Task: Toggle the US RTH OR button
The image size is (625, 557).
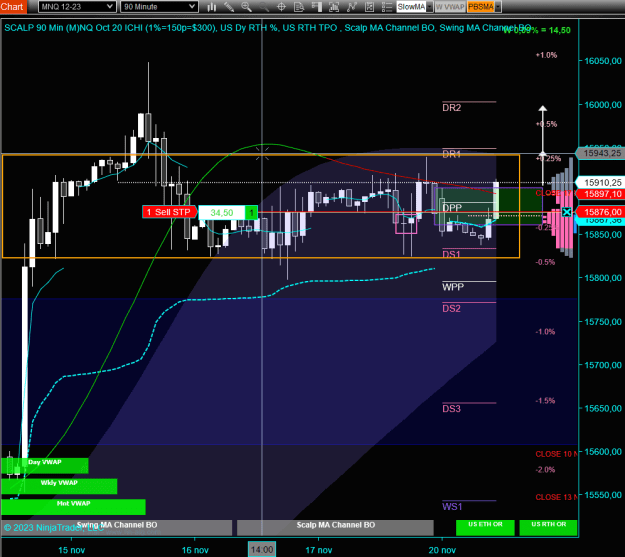Action: pos(548,527)
